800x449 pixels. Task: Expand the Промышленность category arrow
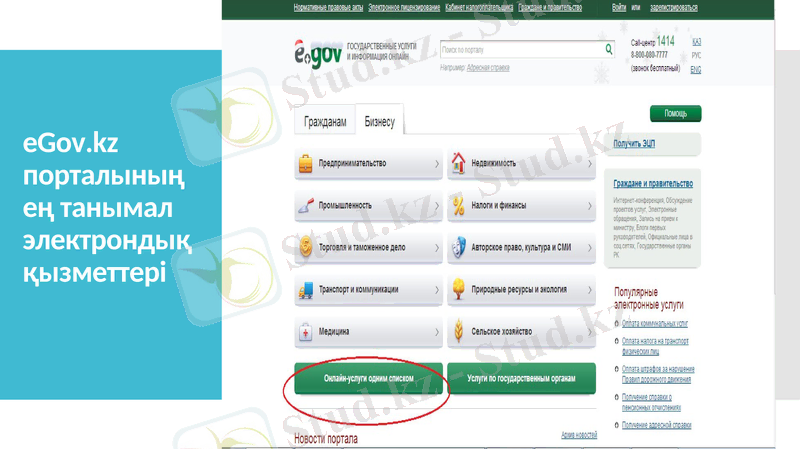click(x=436, y=206)
